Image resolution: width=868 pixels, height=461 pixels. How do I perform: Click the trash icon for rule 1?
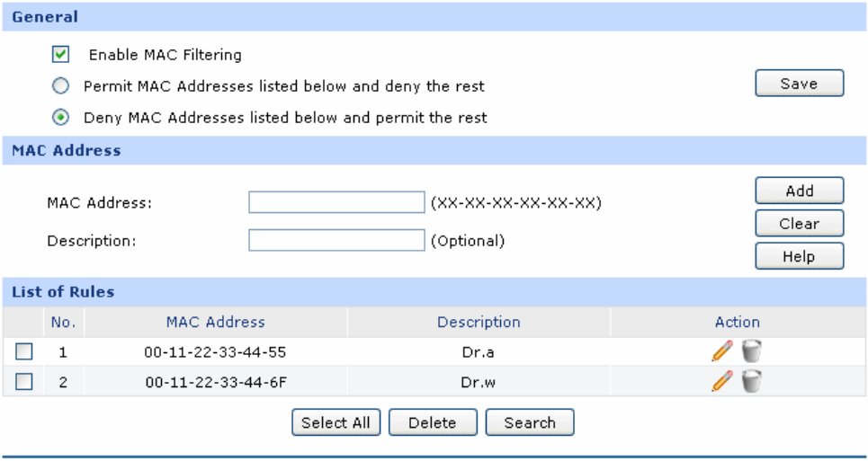click(751, 352)
